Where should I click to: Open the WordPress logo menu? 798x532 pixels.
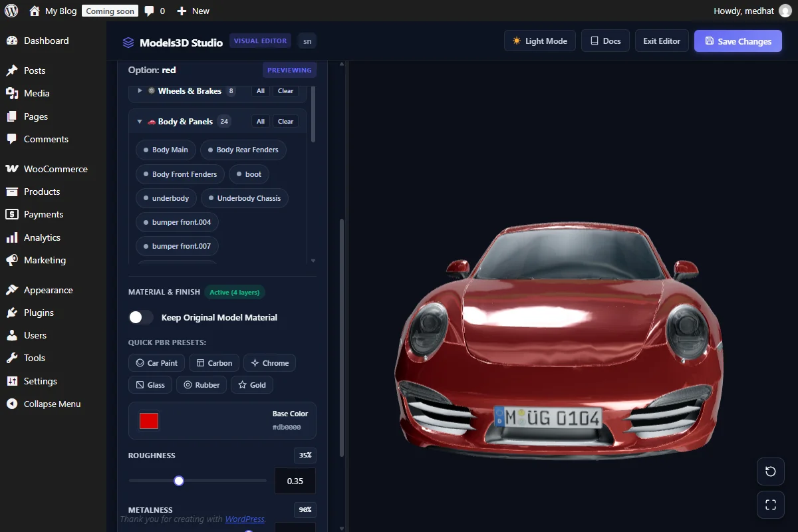(11, 11)
